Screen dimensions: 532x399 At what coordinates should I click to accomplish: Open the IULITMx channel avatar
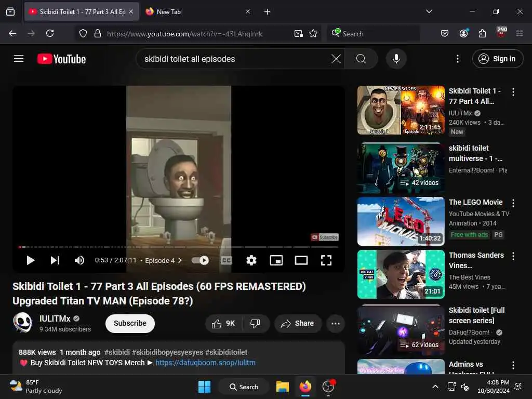tap(22, 322)
